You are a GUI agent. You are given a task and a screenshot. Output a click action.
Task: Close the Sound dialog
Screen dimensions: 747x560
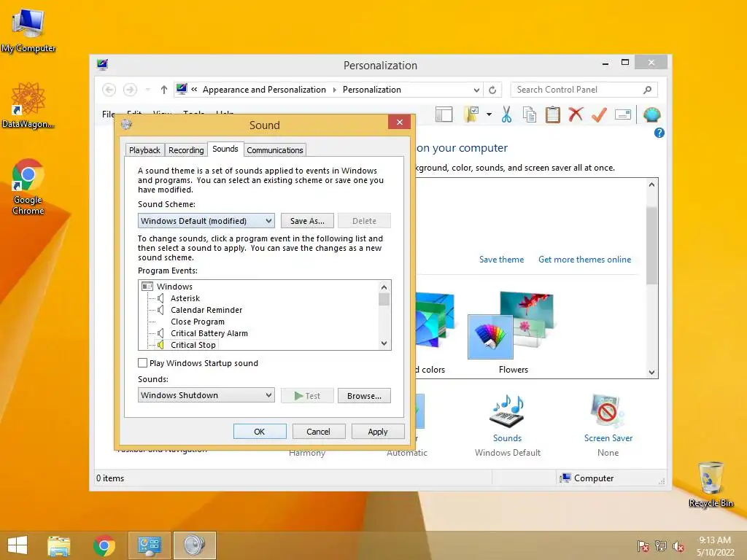[x=399, y=122]
